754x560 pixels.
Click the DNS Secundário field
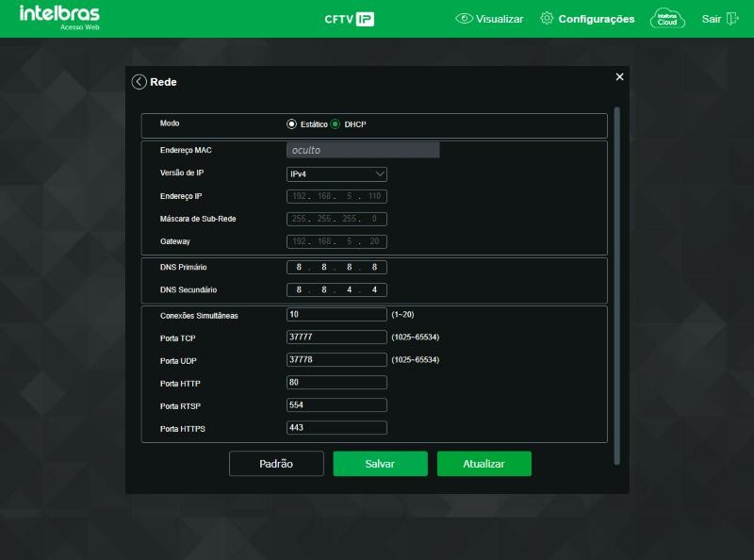[x=336, y=289]
